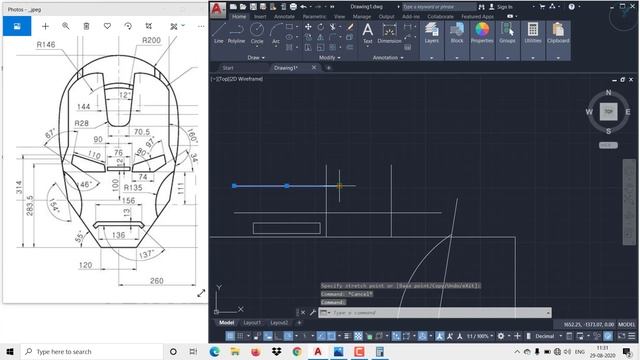640x360 pixels.
Task: Toggle the MODEL space button in the status bar
Action: [627, 324]
